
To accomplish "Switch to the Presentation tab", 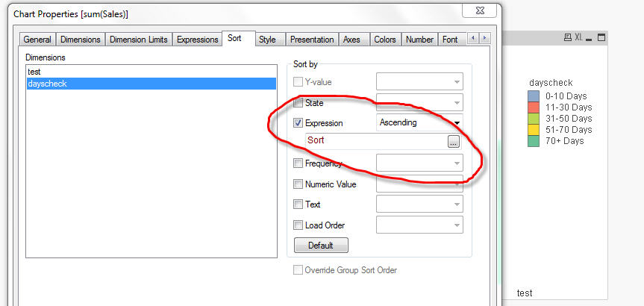I will pos(312,40).
